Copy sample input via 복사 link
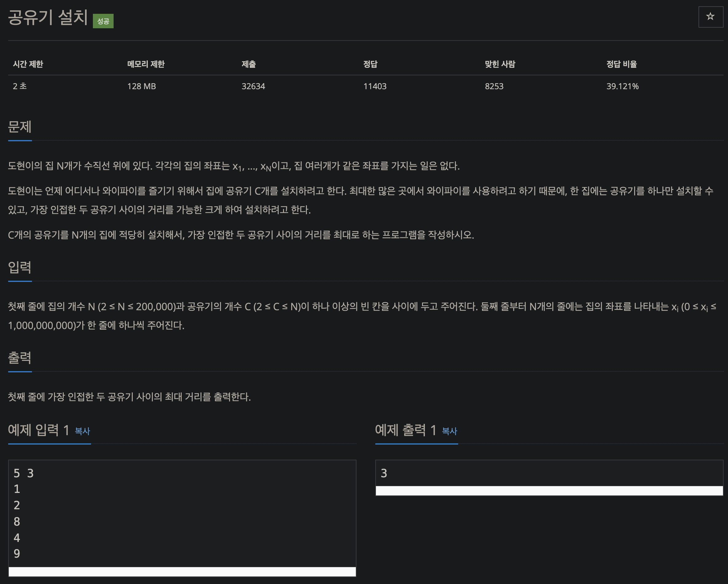The width and height of the screenshot is (728, 584). [83, 431]
